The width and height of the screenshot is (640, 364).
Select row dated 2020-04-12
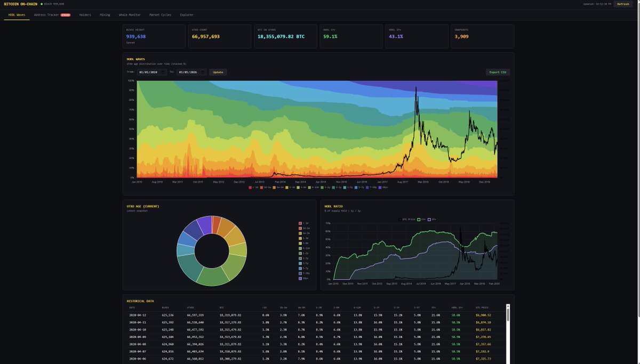pyautogui.click(x=316, y=315)
